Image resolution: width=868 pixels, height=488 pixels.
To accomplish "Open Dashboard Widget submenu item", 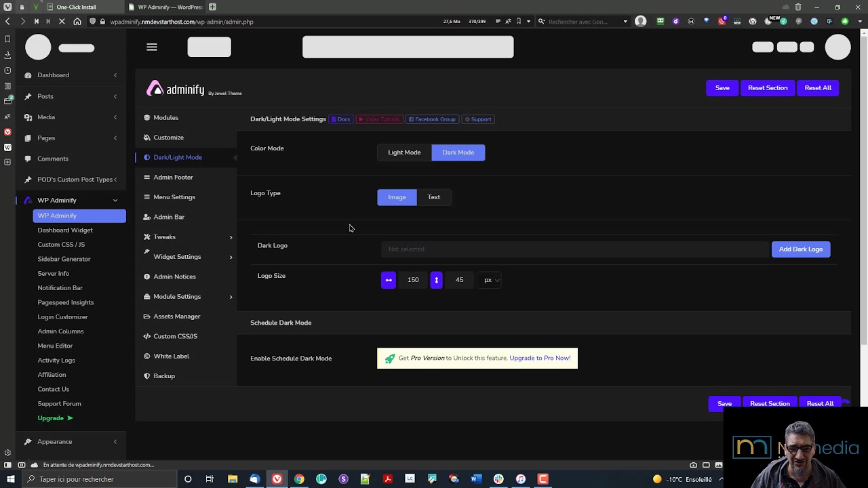I will point(65,230).
